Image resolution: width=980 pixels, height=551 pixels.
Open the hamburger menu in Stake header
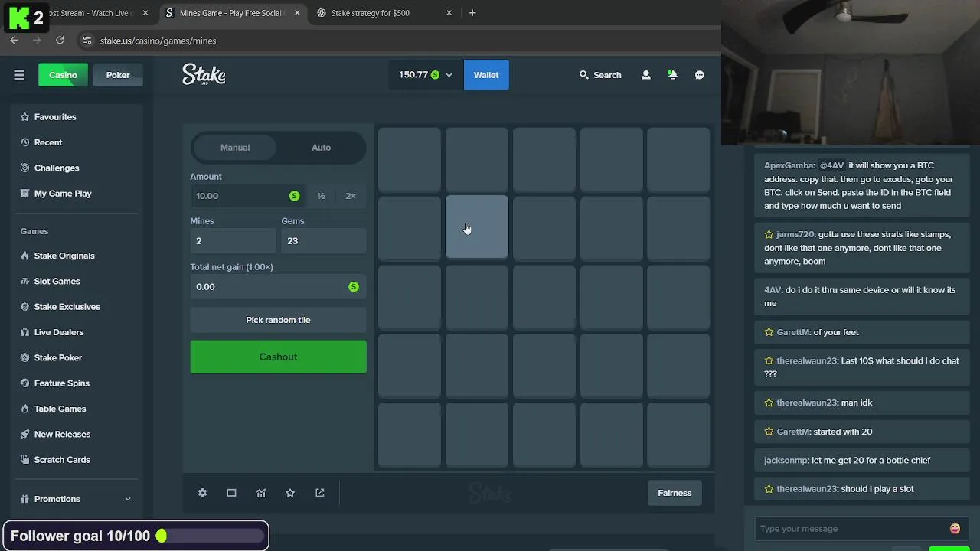(x=19, y=75)
